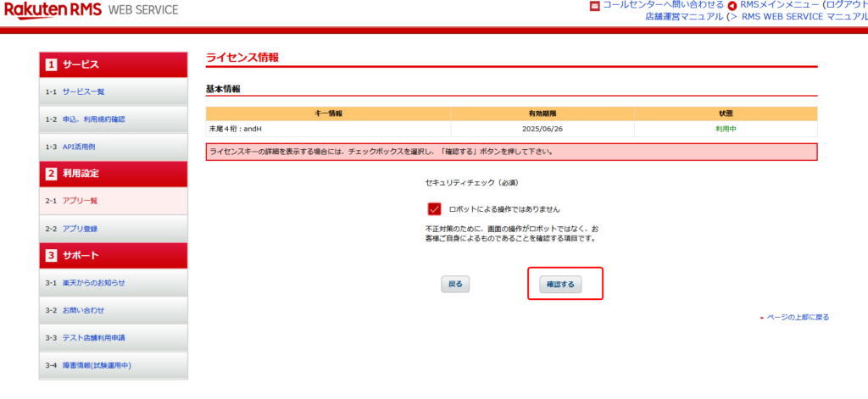The image size is (868, 399).
Task: Select 1-1 サービス一覧 in sidebar
Action: point(83,91)
